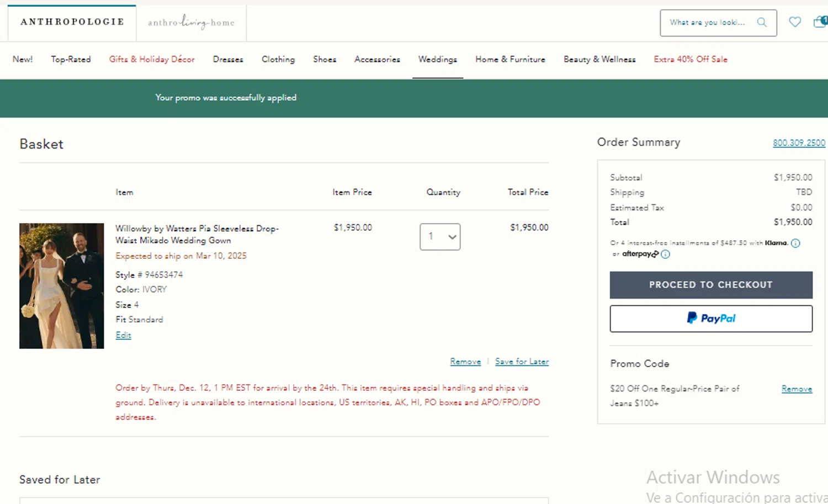The height and width of the screenshot is (504, 828).
Task: Open the wishlist heart icon
Action: click(x=795, y=22)
